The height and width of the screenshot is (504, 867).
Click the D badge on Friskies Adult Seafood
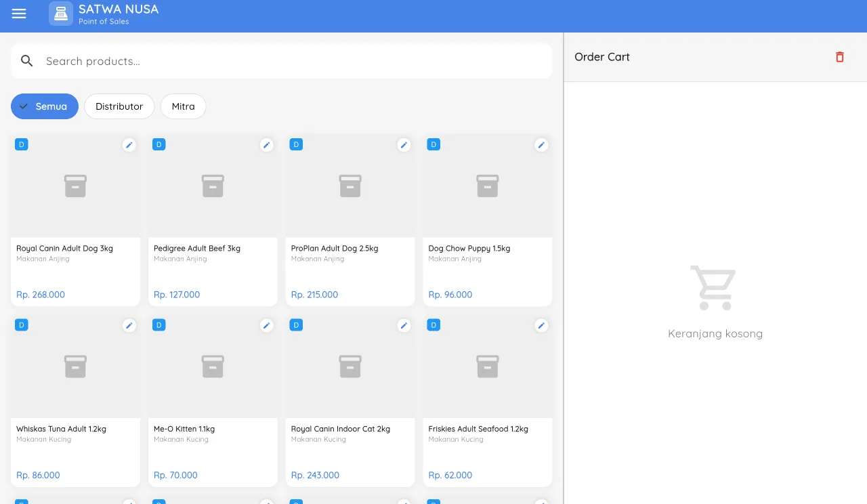pos(433,325)
